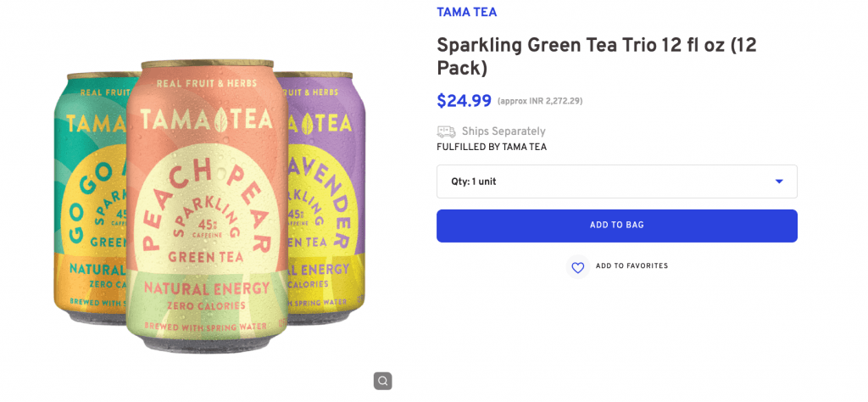This screenshot has width=868, height=402.
Task: Click NATURAL ENERGY text on the center can
Action: click(x=207, y=288)
